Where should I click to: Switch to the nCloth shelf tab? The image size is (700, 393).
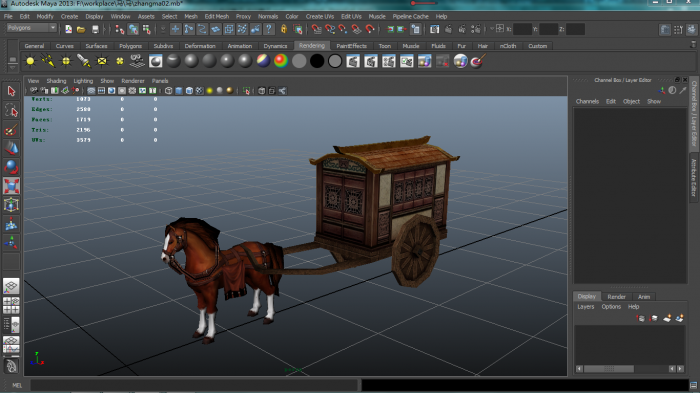coord(508,46)
